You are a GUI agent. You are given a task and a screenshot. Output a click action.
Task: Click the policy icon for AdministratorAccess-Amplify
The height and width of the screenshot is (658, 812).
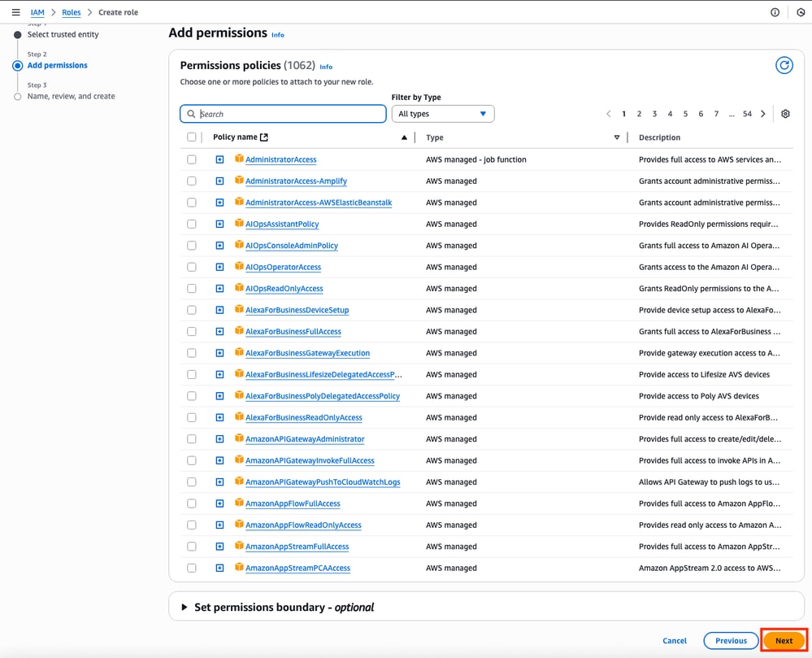pos(239,181)
